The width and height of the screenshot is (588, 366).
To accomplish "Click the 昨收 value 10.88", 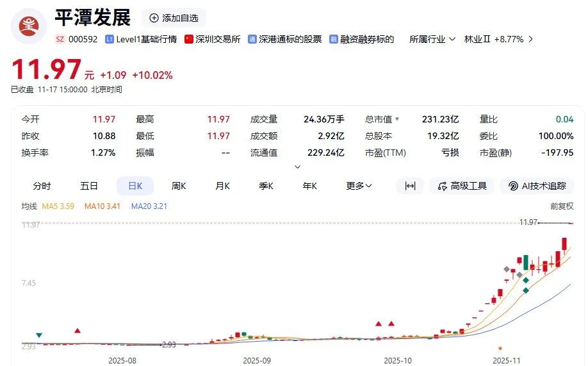I will (104, 136).
